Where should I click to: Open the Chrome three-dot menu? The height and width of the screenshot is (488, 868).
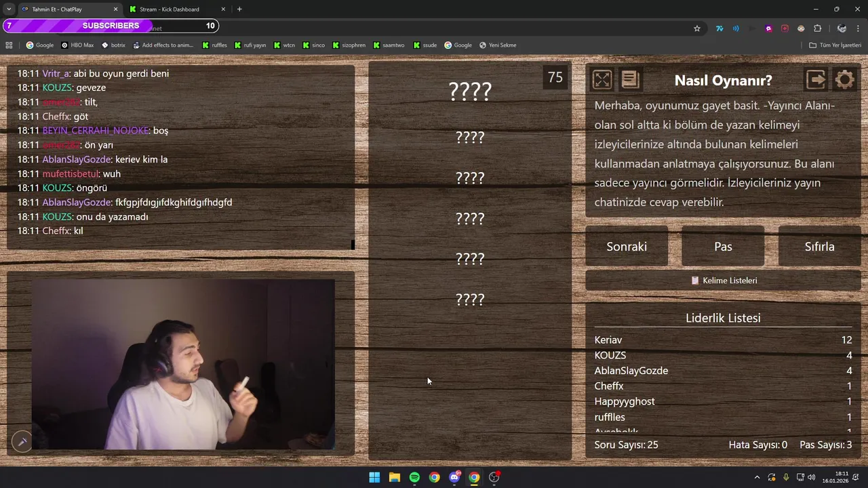858,28
